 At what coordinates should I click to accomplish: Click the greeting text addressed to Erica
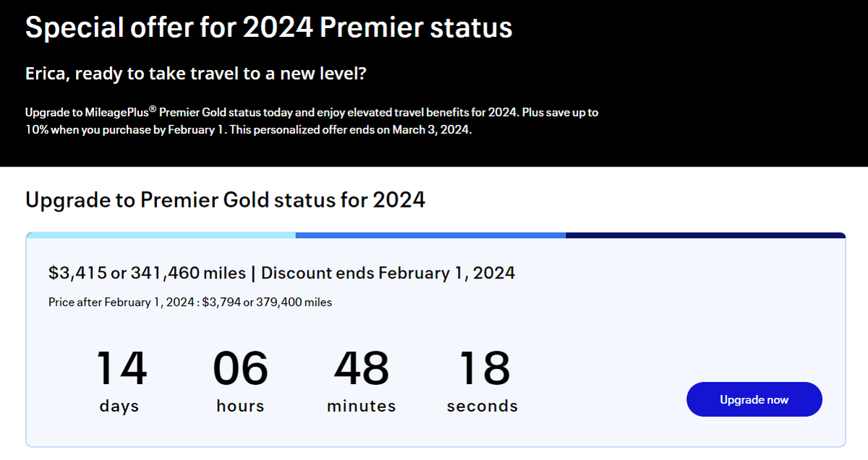tap(196, 73)
